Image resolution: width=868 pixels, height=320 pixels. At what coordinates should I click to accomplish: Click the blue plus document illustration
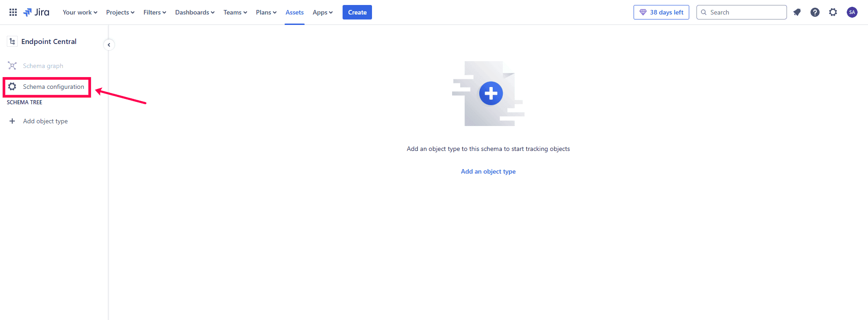pos(488,93)
